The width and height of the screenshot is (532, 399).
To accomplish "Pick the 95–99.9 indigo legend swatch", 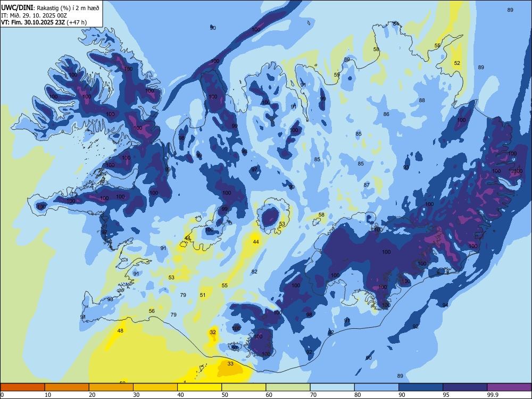I will (465, 387).
